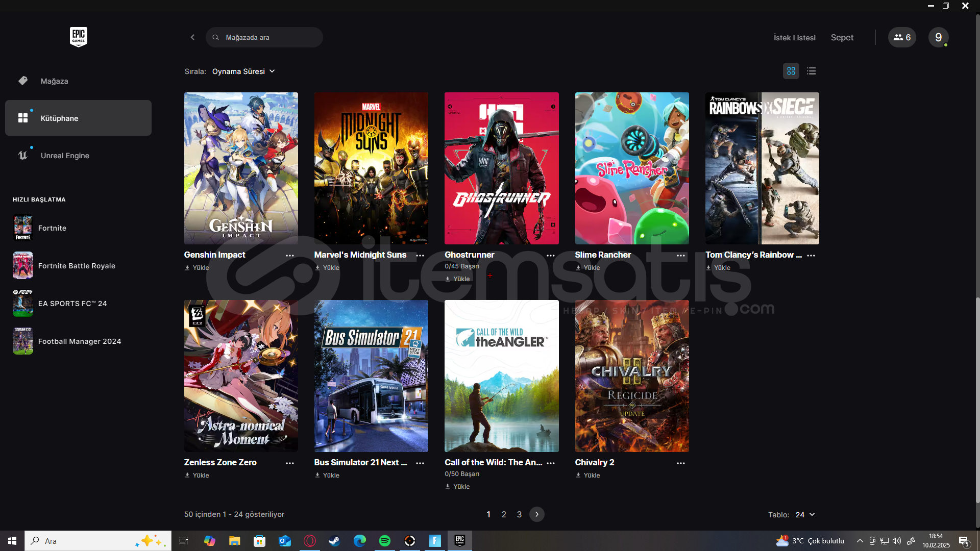Screen dimensions: 980x551
Task: Click the taskbar Ara search box
Action: tap(98, 541)
